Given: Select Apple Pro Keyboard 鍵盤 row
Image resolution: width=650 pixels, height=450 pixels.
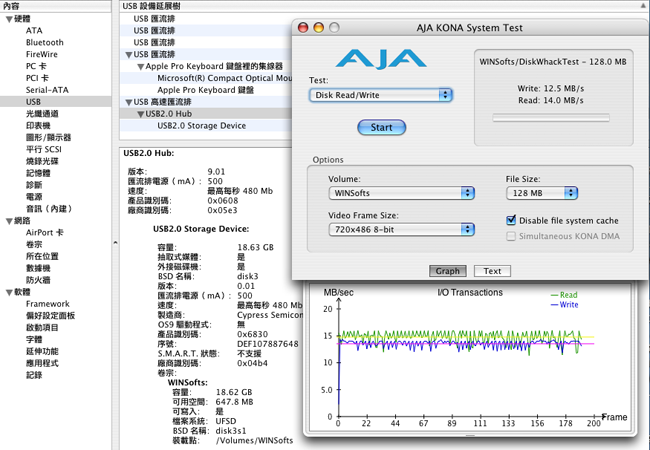Looking at the screenshot, I should click(206, 90).
